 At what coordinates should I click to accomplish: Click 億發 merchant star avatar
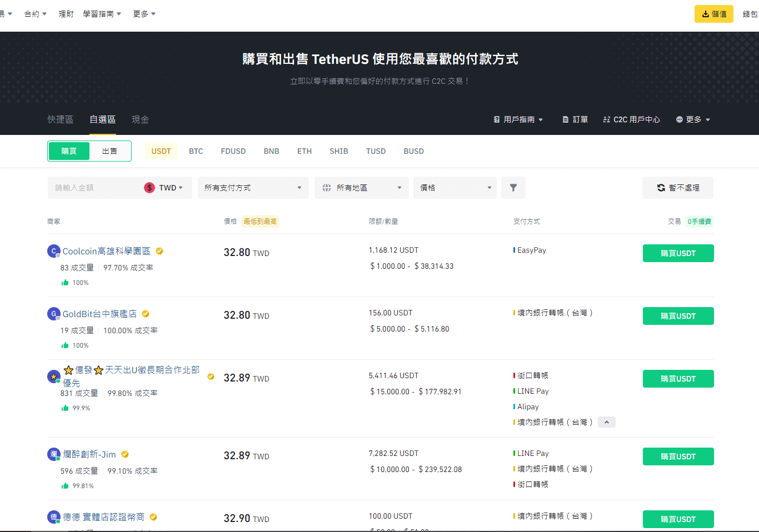tap(54, 377)
